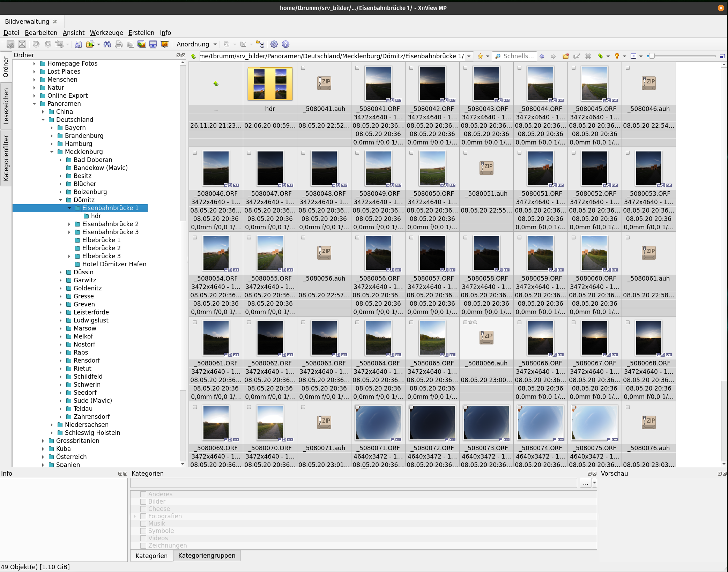Image resolution: width=728 pixels, height=572 pixels.
Task: Open settings gear in toolbar
Action: [274, 44]
